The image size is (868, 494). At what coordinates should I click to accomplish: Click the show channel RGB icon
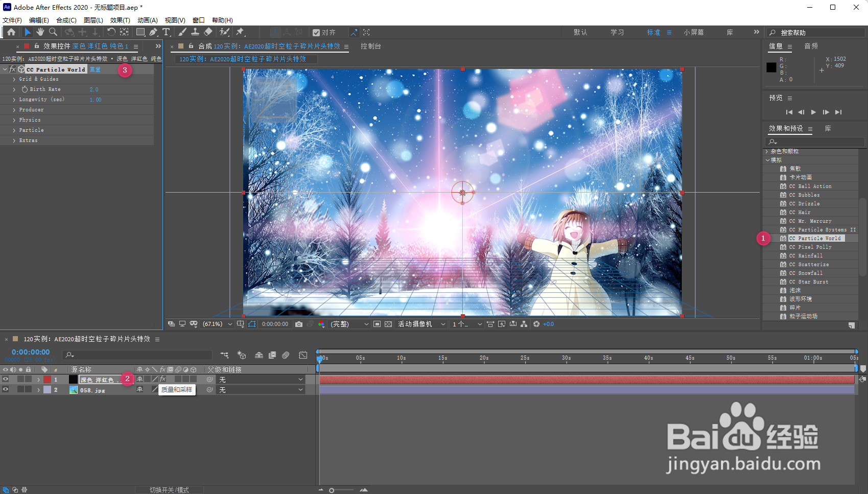[x=321, y=324]
